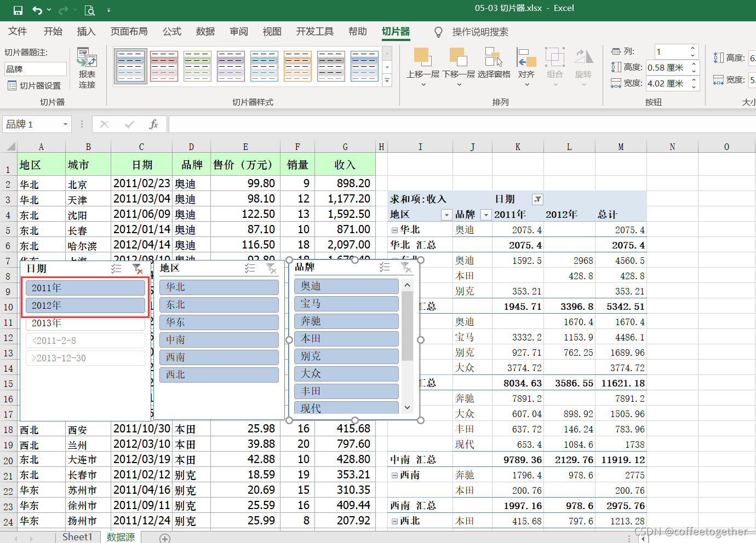Screen dimensions: 756x543
Task: Open the 帮助 ribbon tab
Action: 358,32
